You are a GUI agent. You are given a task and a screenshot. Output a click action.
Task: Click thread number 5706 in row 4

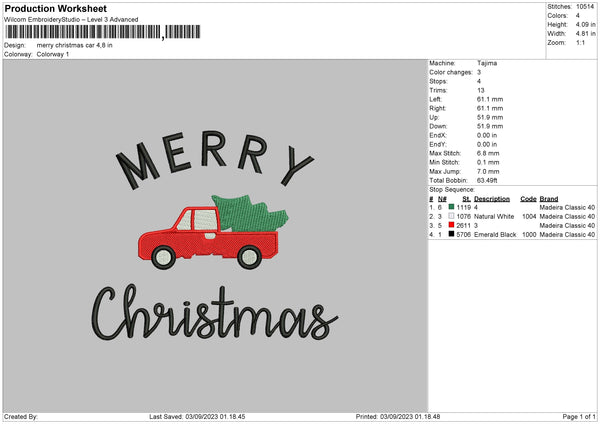464,234
